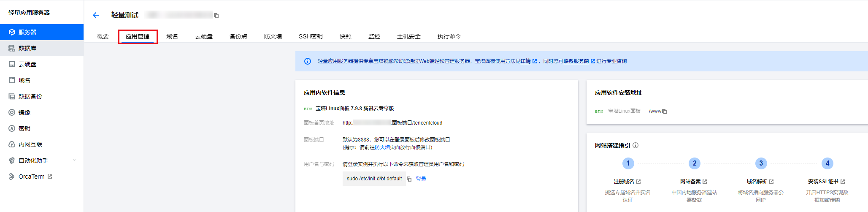
Task: Click the 数据库 icon in sidebar
Action: pyautogui.click(x=12, y=48)
